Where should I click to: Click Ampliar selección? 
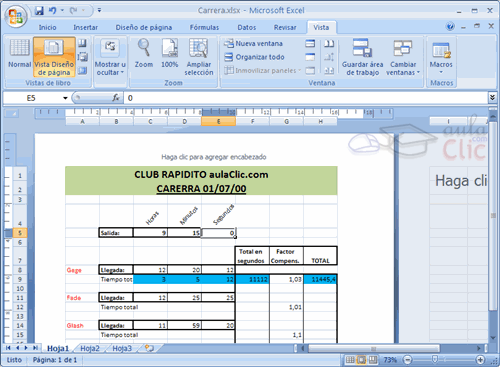click(199, 57)
